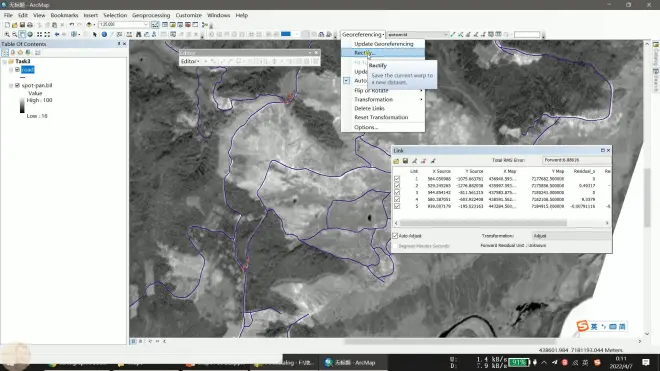The image size is (660, 371).
Task: Expand the Transformation submenu
Action: pos(383,99)
